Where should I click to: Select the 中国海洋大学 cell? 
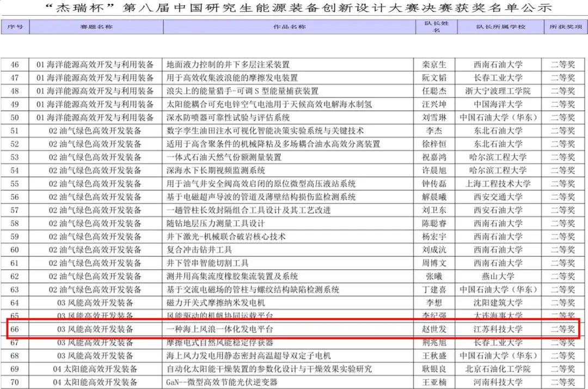pos(498,104)
